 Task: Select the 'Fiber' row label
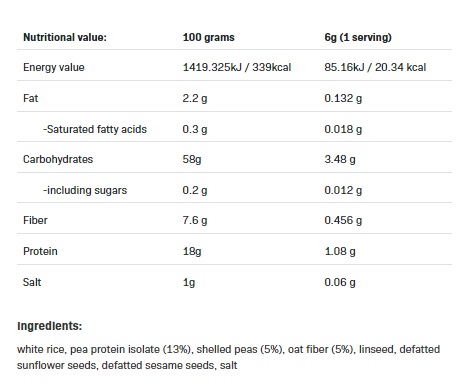coord(35,220)
